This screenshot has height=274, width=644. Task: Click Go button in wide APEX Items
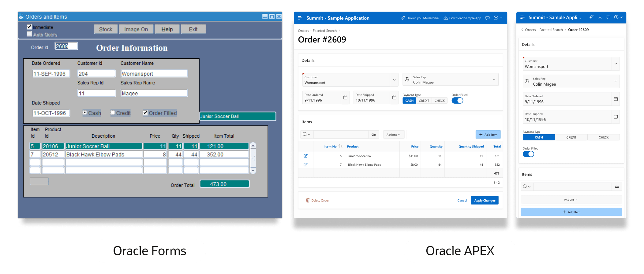point(374,135)
